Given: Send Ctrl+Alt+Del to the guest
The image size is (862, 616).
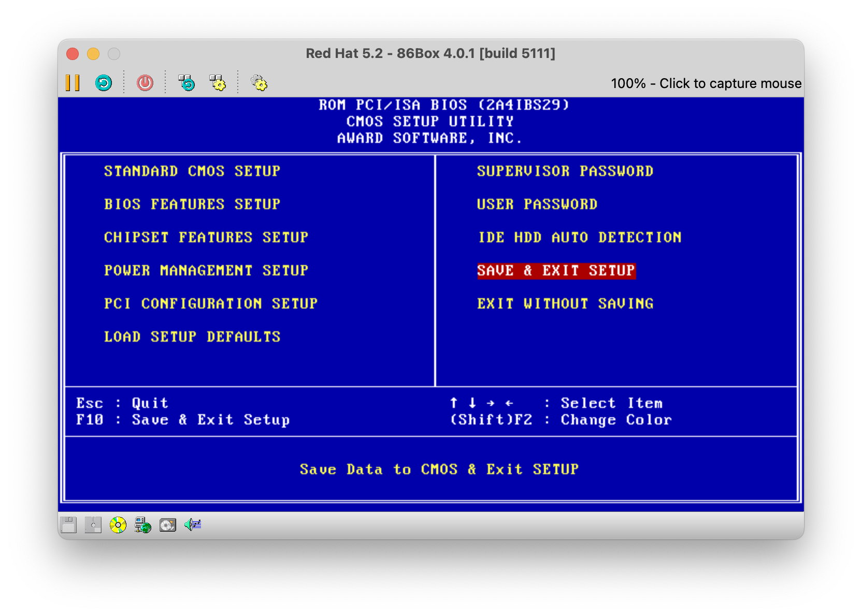Looking at the screenshot, I should tap(186, 83).
